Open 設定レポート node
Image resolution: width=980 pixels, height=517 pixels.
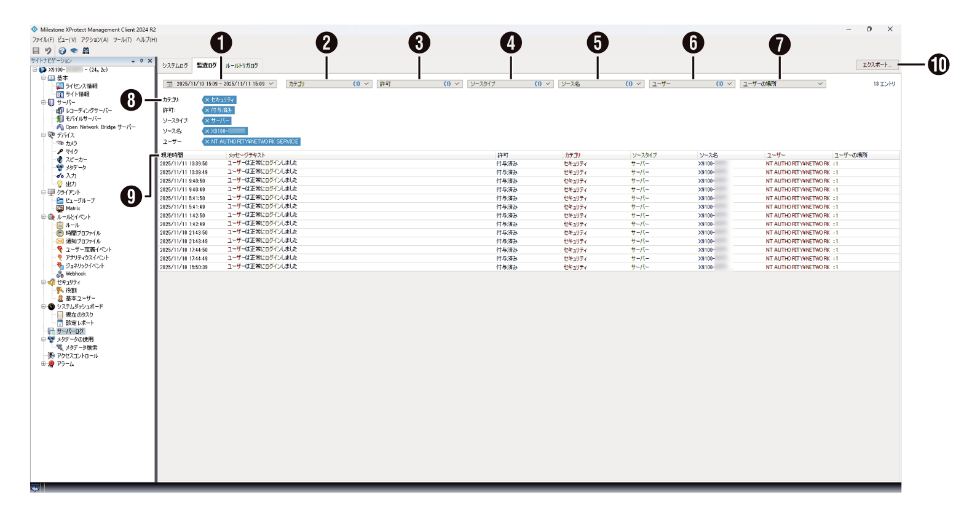(80, 323)
